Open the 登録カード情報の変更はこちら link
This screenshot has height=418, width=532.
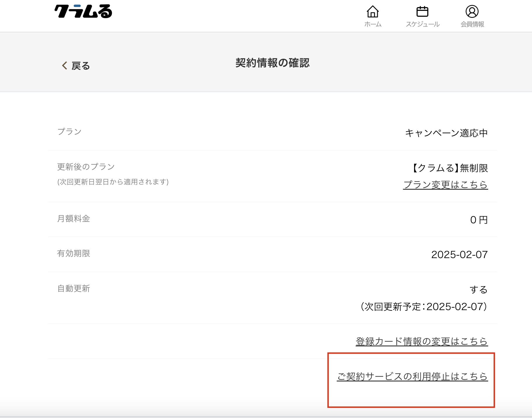pyautogui.click(x=422, y=341)
